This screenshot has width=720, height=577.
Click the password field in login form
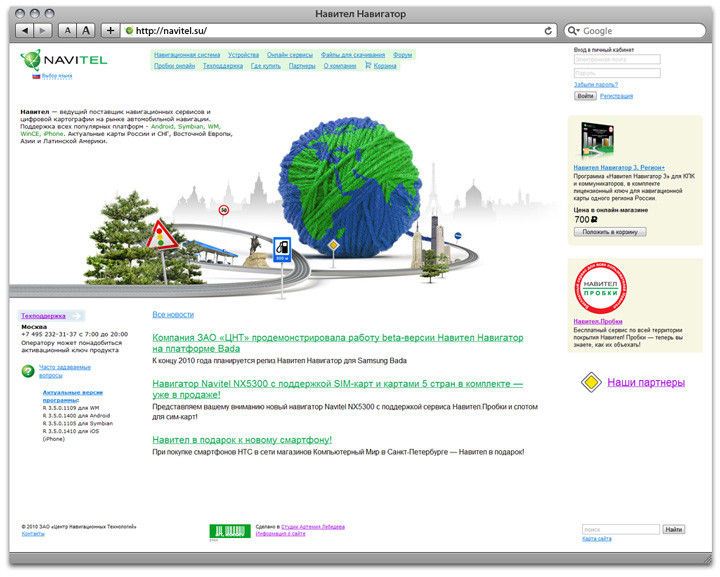tap(617, 72)
